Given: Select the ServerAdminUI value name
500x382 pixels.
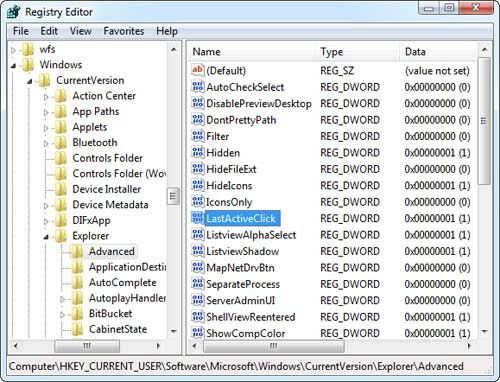Looking at the screenshot, I should pyautogui.click(x=241, y=300).
